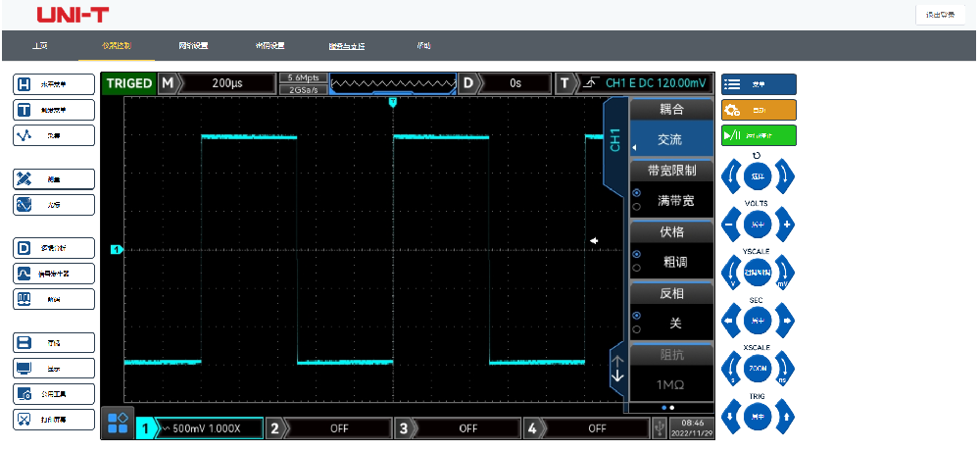
Task: Open the horizontal menu with H icon
Action: point(54,83)
